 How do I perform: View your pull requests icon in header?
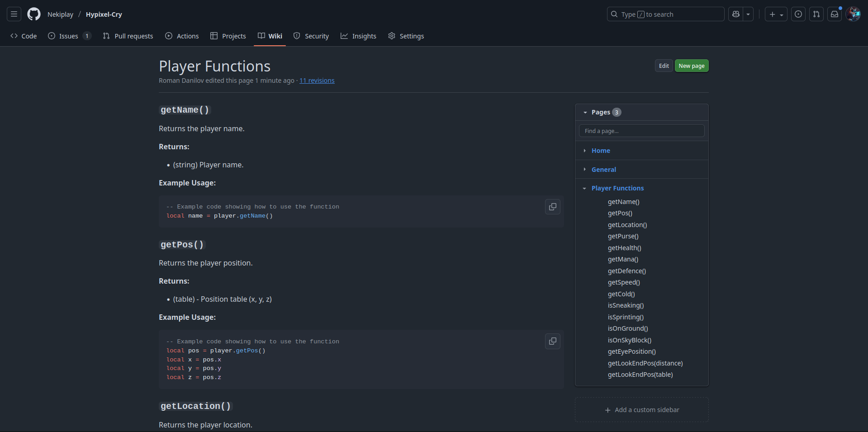[x=816, y=14]
